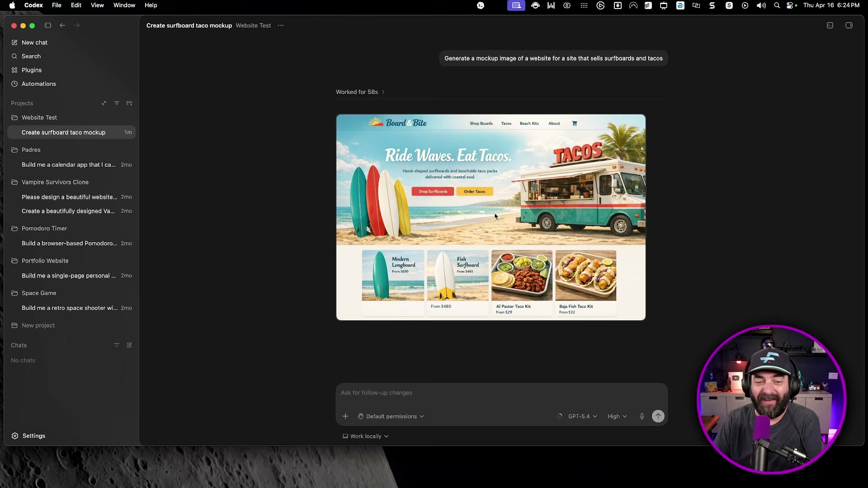Toggle the right sidebar panel icon
868x488 pixels.
click(x=849, y=25)
